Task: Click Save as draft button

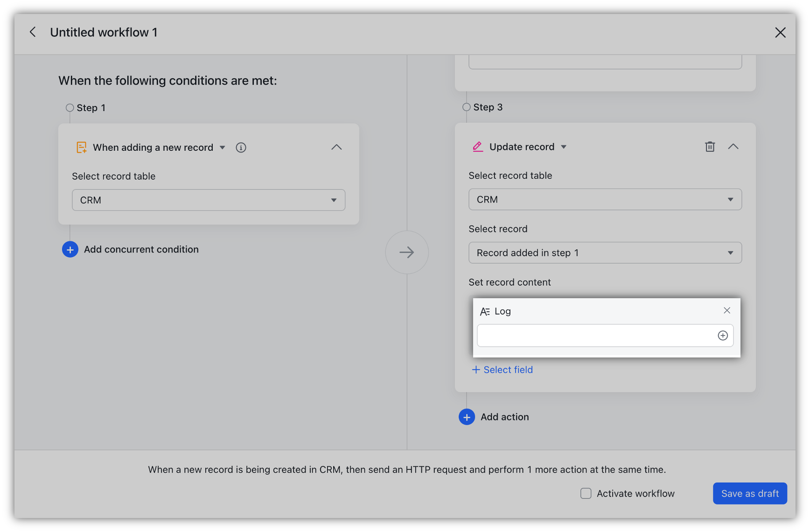Action: click(x=750, y=494)
